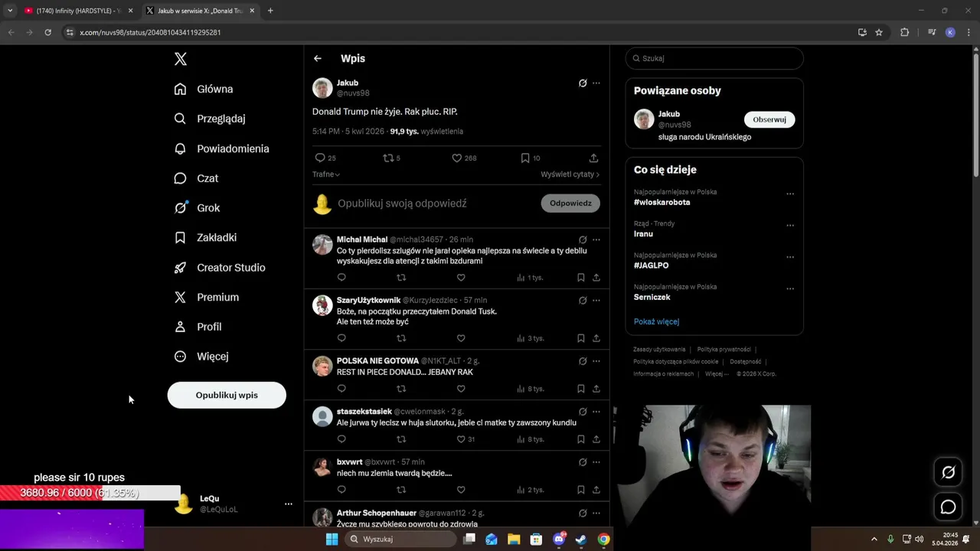Like POLSKA NIE GOTOWA reply
980x551 pixels.
click(461, 389)
